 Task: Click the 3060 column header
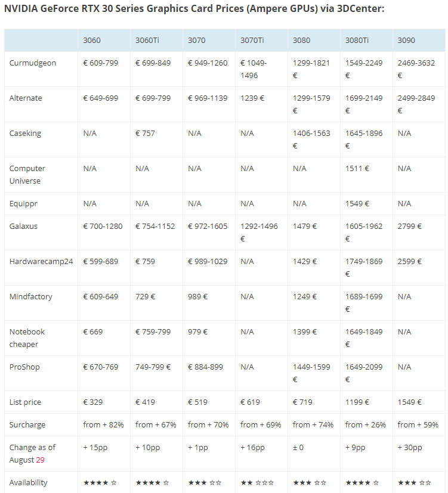click(92, 40)
